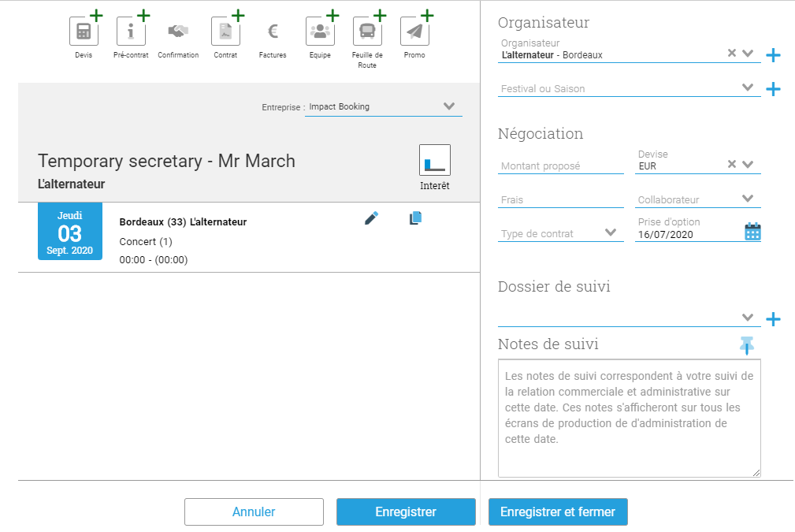Create a new Devis document
The height and width of the screenshot is (532, 795).
click(x=84, y=32)
